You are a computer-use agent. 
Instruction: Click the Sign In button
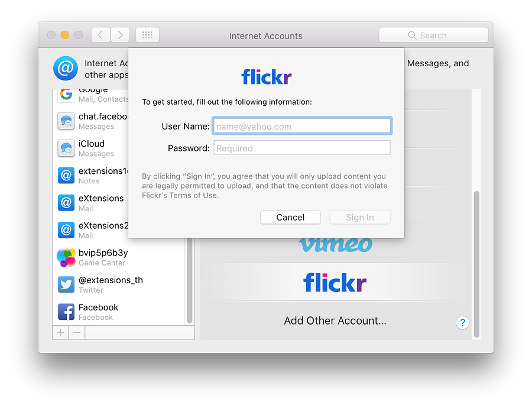coord(360,217)
